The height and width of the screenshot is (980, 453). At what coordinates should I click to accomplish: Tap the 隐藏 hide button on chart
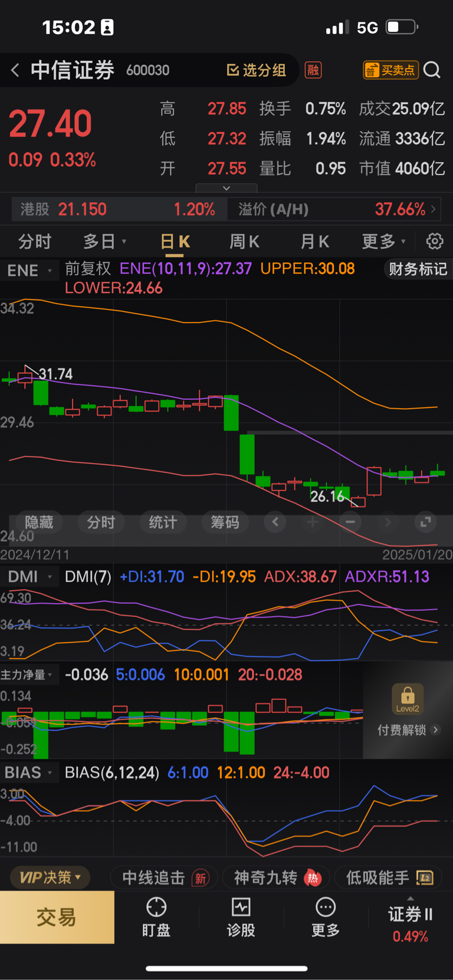[39, 522]
